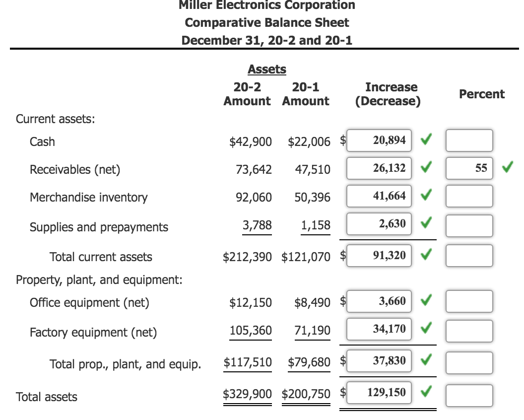524x420 pixels.
Task: Select the Total assets percent field
Action: click(x=468, y=392)
